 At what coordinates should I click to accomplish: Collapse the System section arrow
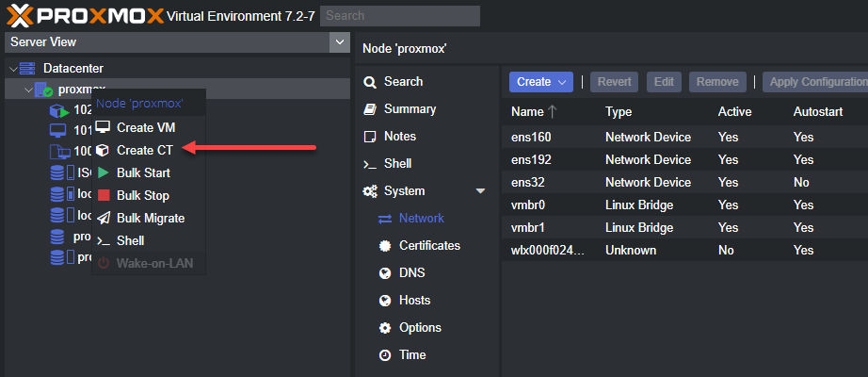tap(480, 191)
